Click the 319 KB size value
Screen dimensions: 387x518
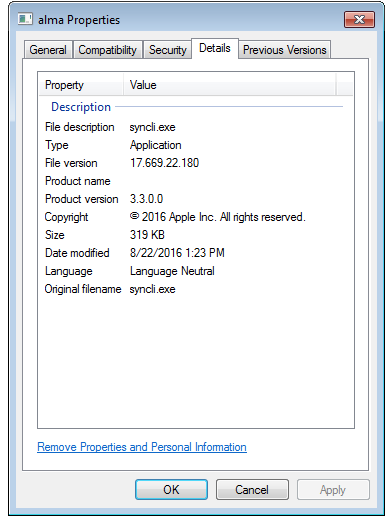147,235
